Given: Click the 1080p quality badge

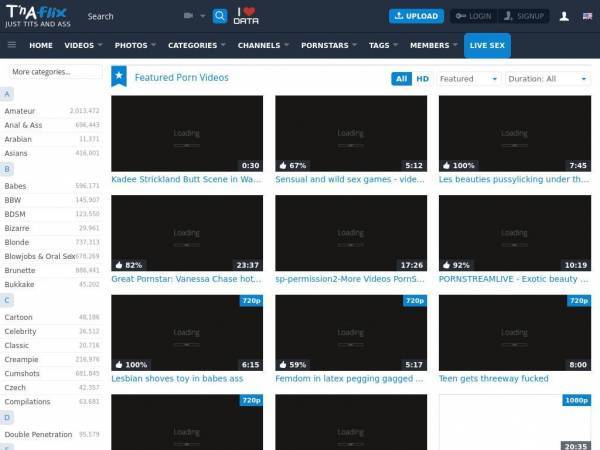Looking at the screenshot, I should [577, 400].
